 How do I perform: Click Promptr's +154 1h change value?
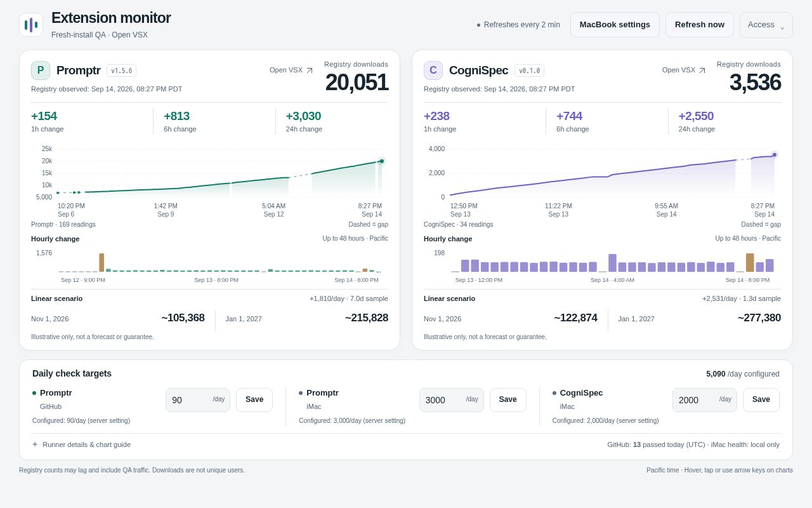(x=44, y=116)
